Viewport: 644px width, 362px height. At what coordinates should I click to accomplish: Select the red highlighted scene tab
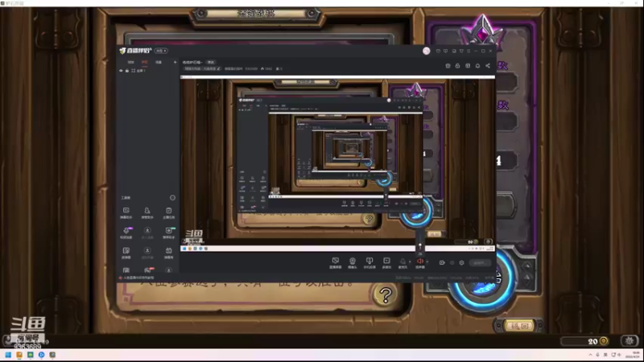coord(145,62)
